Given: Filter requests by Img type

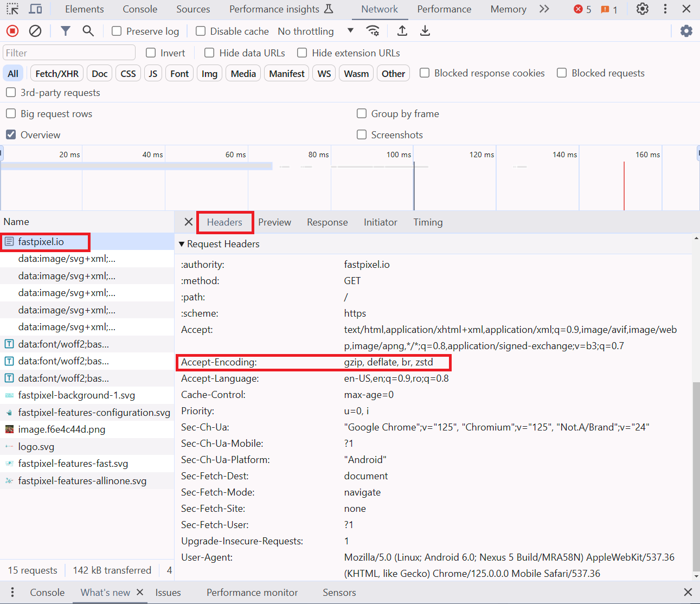Looking at the screenshot, I should click(209, 74).
